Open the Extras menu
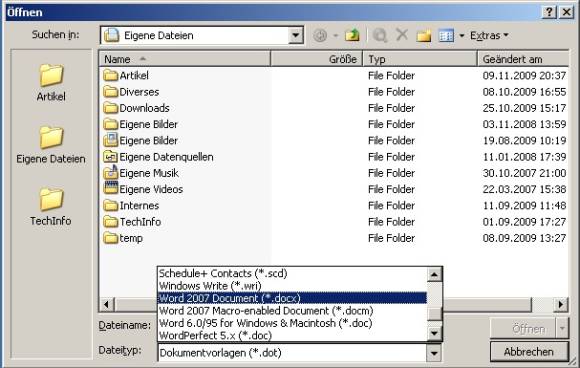Image resolution: width=580 pixels, height=368 pixels. 489,36
